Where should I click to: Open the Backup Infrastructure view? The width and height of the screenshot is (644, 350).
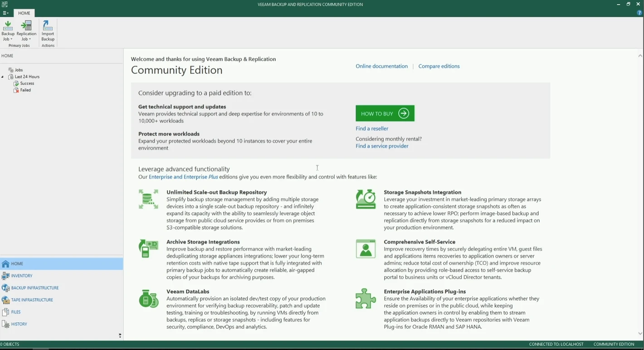[62, 288]
